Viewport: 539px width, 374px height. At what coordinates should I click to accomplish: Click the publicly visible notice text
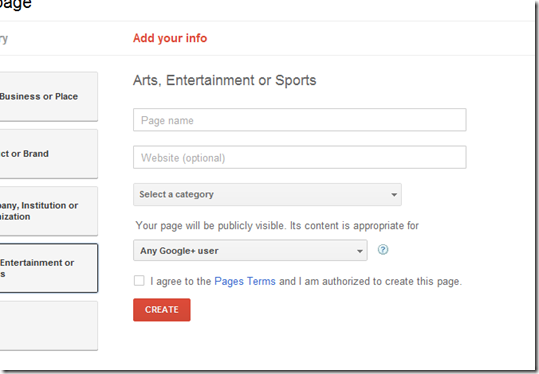coord(277,226)
